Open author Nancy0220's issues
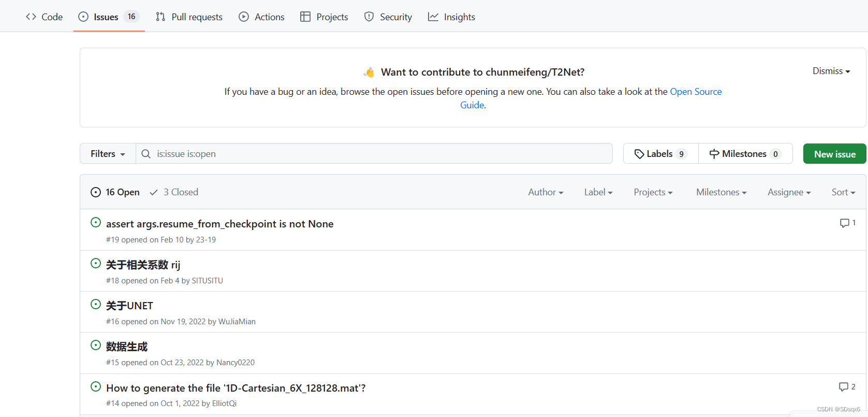Screen dimensions: 868x417 pos(236,363)
